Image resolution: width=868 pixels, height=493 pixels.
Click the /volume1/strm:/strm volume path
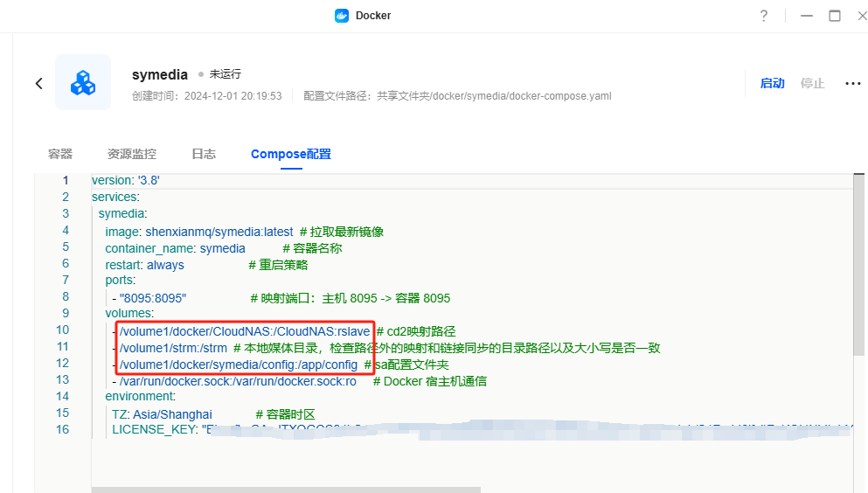[x=173, y=348]
